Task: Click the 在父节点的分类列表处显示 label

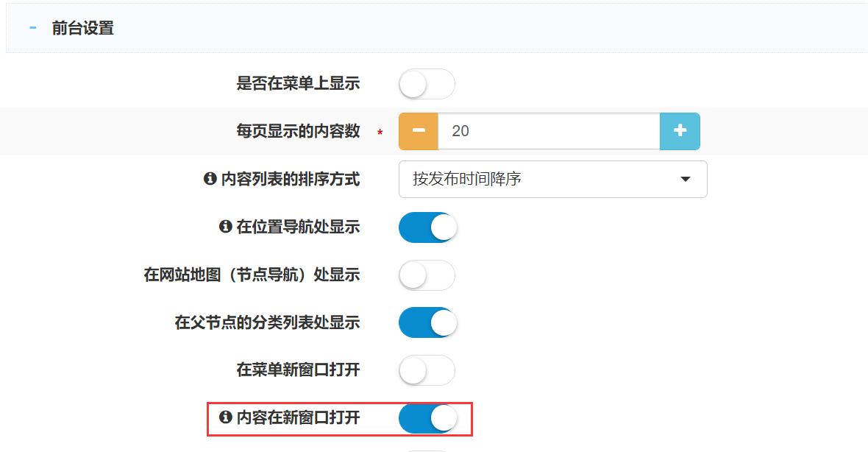Action: [267, 322]
